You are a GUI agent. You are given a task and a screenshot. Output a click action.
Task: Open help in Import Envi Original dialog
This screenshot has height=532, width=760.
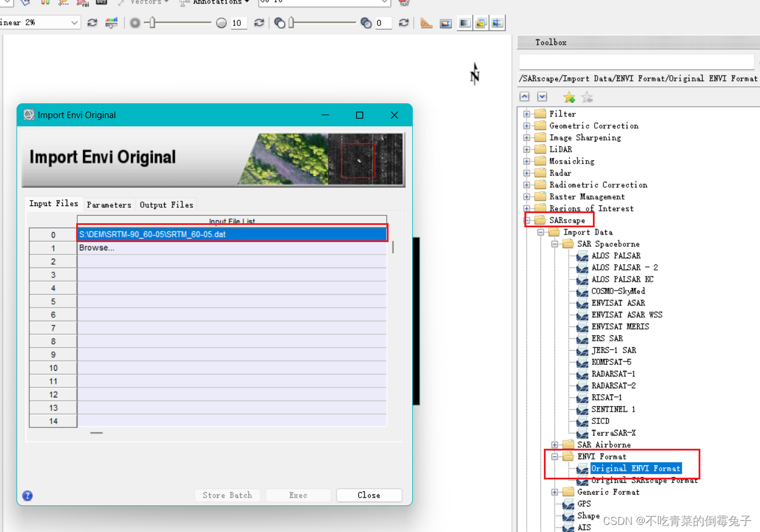(x=27, y=495)
